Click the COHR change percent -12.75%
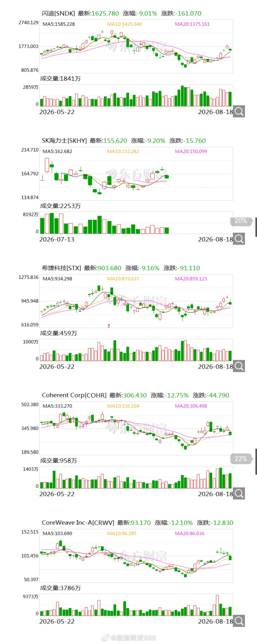The height and width of the screenshot is (644, 257). 177,395
